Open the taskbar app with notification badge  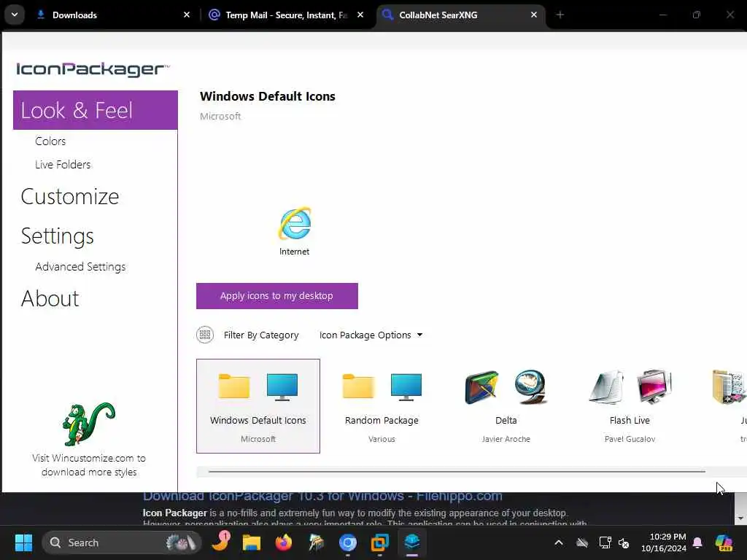[220, 542]
